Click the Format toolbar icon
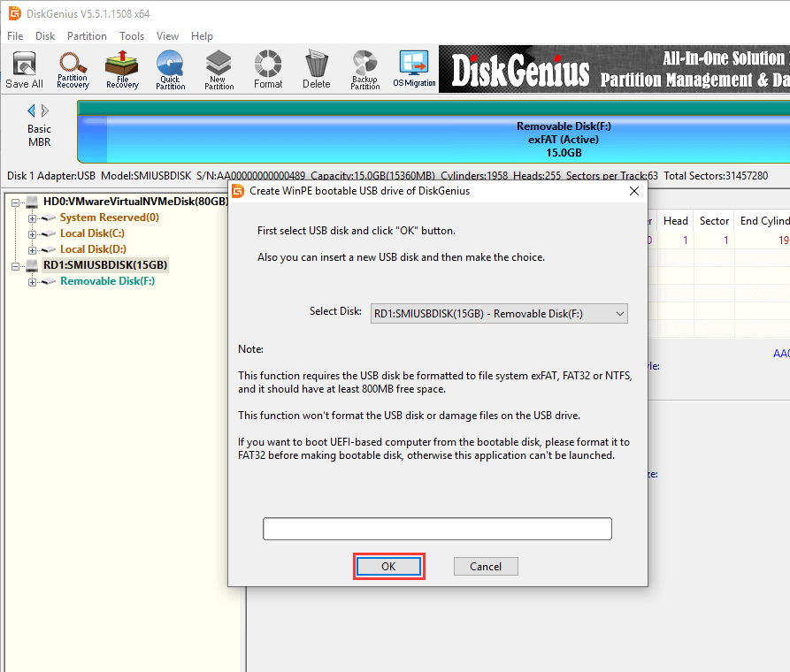The height and width of the screenshot is (672, 790). coord(268,69)
